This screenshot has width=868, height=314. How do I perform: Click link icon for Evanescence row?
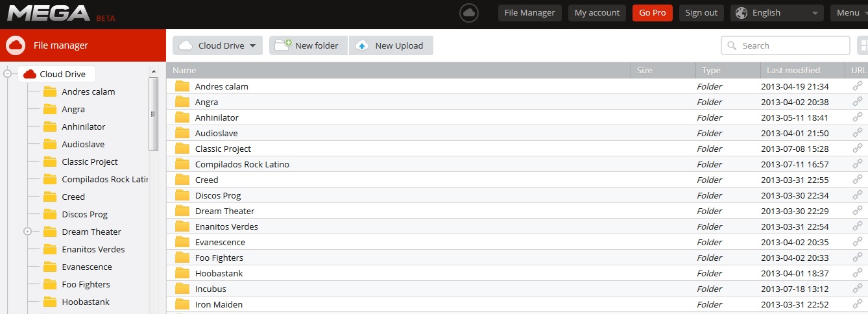point(858,242)
